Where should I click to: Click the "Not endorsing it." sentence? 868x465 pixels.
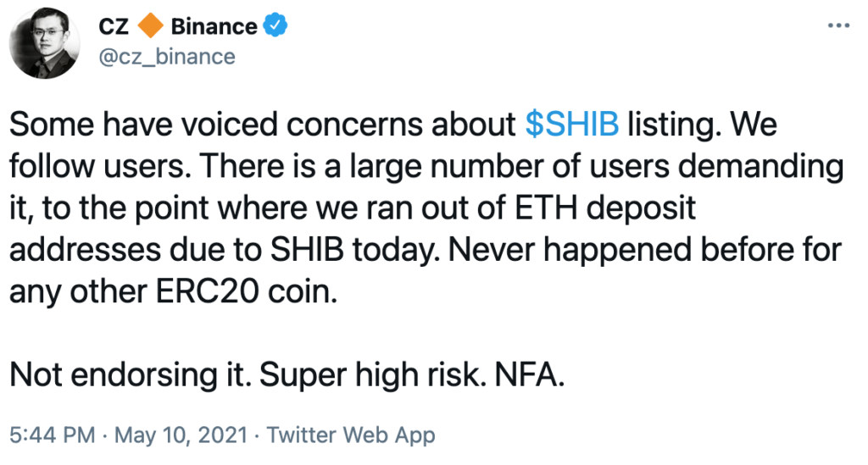coord(130,375)
